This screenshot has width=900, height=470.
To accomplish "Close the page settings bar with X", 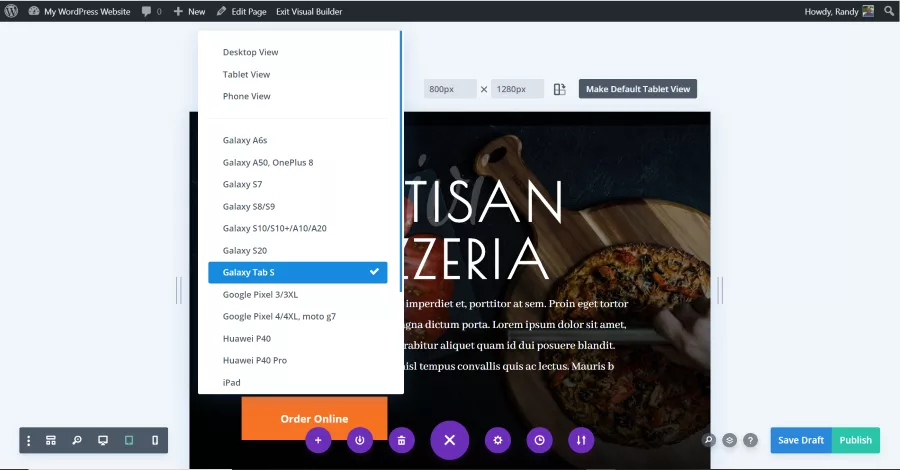I will click(449, 440).
